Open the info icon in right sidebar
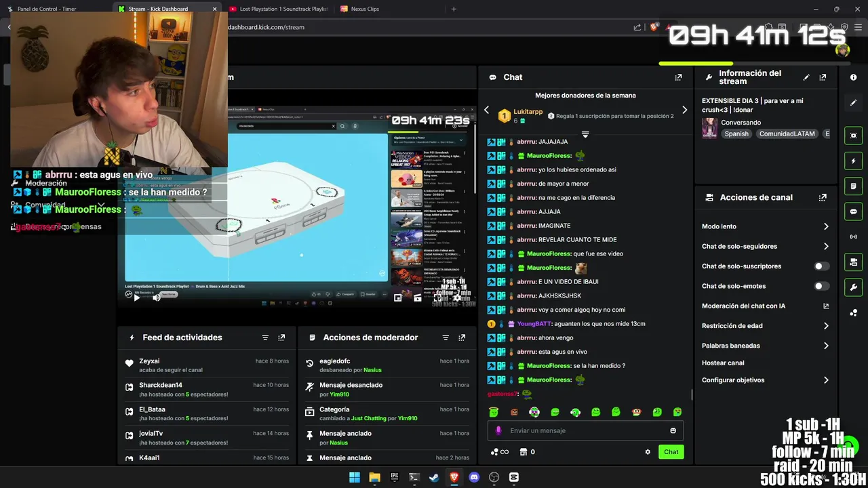Image resolution: width=868 pixels, height=488 pixels. [x=853, y=77]
